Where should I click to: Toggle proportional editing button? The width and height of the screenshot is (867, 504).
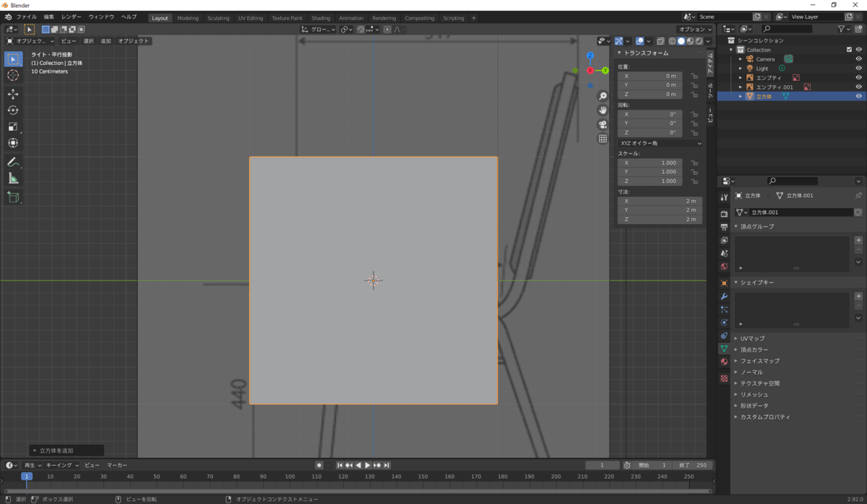[x=387, y=30]
